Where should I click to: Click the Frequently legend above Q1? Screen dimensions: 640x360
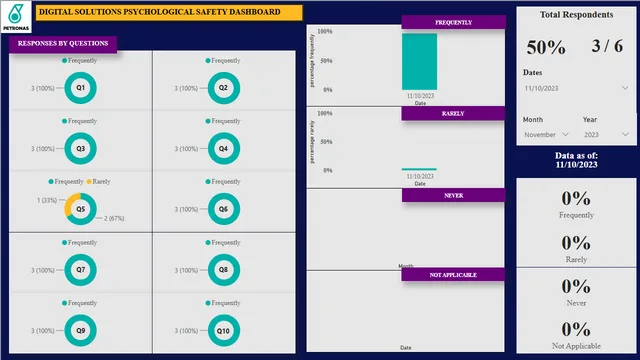pyautogui.click(x=79, y=60)
